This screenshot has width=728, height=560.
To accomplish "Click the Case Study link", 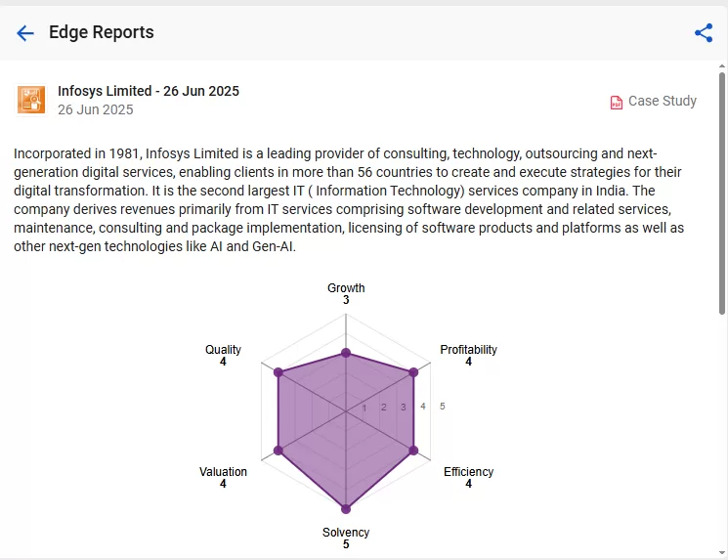I will click(x=663, y=101).
